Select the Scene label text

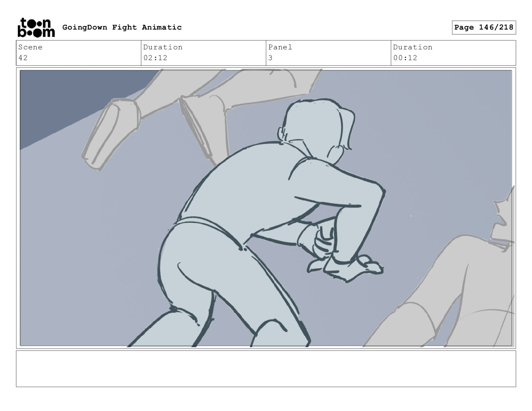(x=30, y=47)
